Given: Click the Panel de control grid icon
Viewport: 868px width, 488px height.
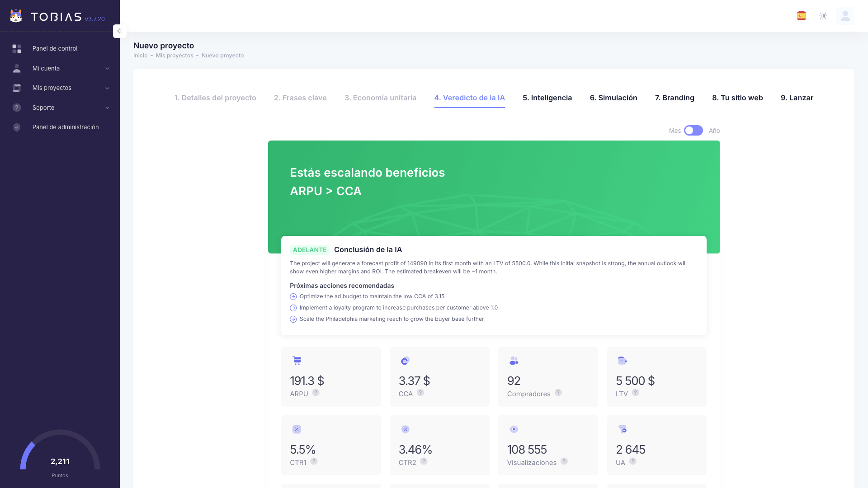Looking at the screenshot, I should click(x=17, y=49).
